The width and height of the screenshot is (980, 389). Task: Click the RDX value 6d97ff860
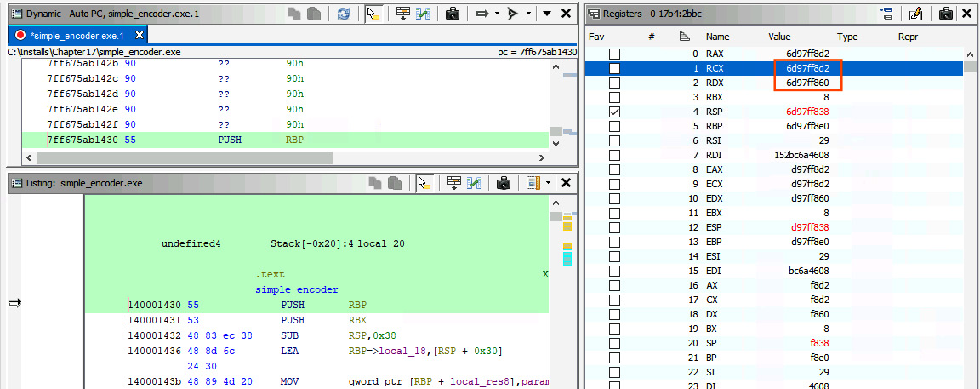click(x=807, y=83)
